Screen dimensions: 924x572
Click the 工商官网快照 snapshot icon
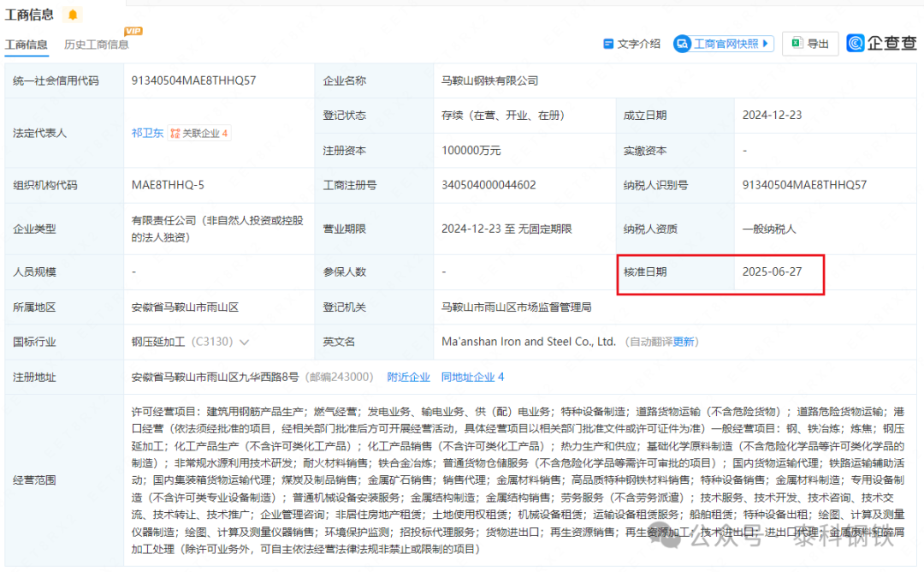click(x=683, y=44)
